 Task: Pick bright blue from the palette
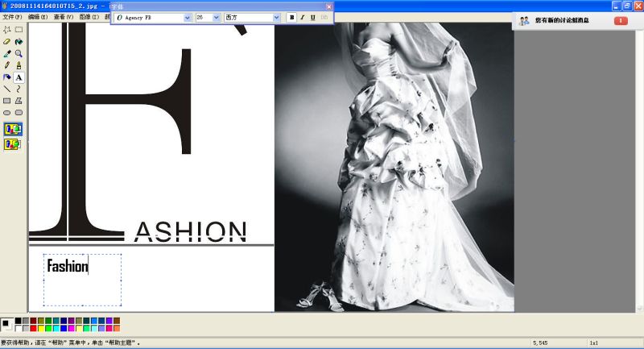click(64, 328)
